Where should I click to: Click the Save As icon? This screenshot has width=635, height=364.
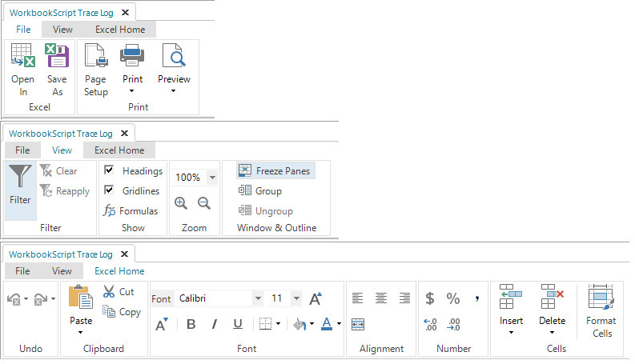point(57,55)
